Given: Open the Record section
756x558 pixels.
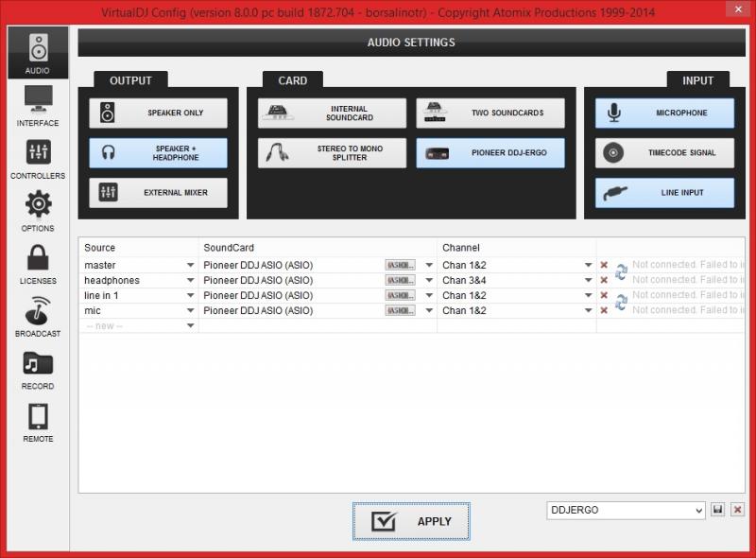Looking at the screenshot, I should [x=38, y=370].
